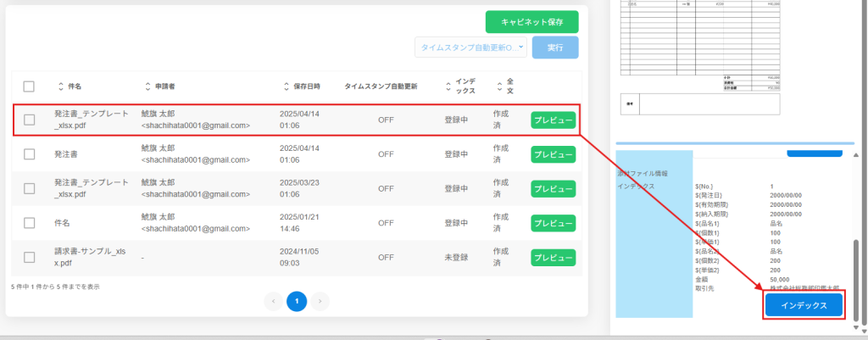Check the box for the 発注書 row
868x340 pixels.
(29, 154)
